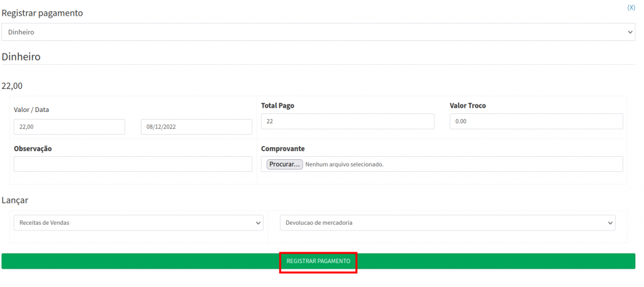644x287 pixels.
Task: Click the Total Pago label
Action: tap(277, 106)
